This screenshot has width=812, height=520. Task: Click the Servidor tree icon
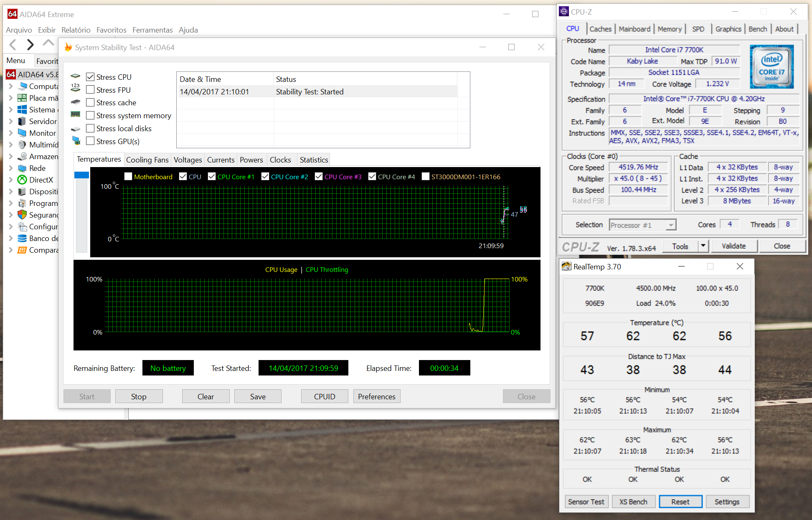tap(22, 121)
